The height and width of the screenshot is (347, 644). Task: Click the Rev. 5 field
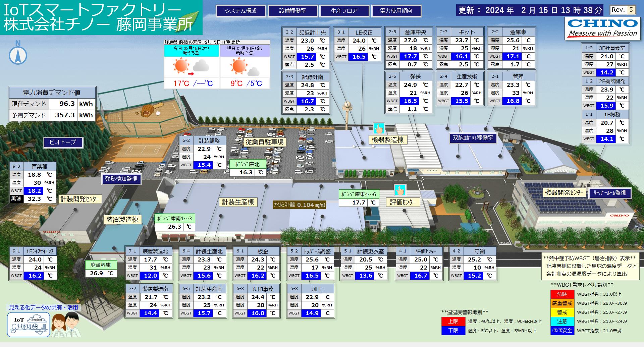[x=623, y=10]
